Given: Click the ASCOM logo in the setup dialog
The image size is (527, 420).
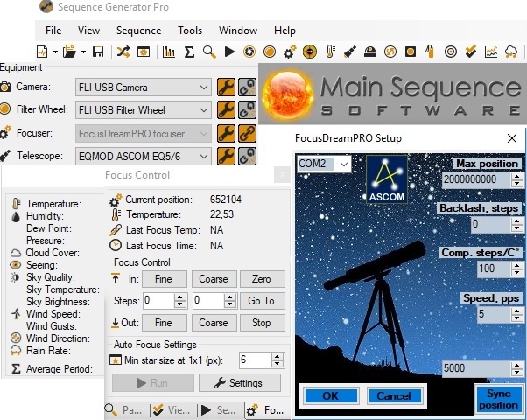Looking at the screenshot, I should point(385,179).
